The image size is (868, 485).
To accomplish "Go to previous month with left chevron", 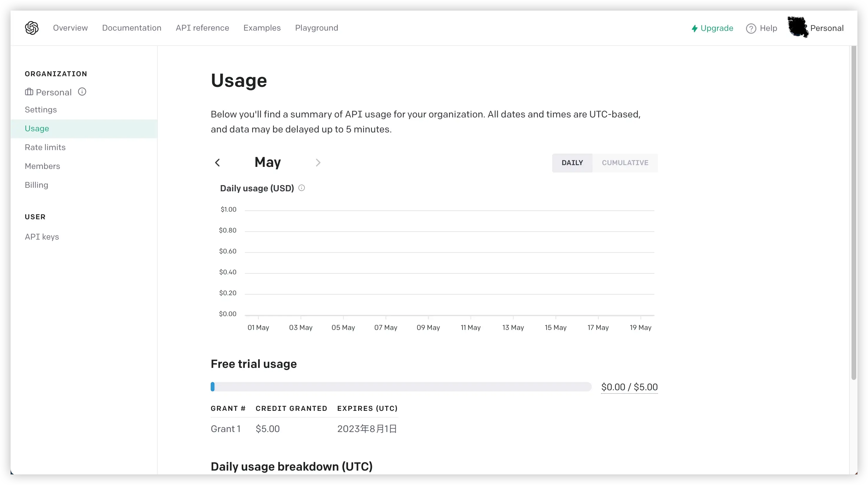I will point(217,163).
